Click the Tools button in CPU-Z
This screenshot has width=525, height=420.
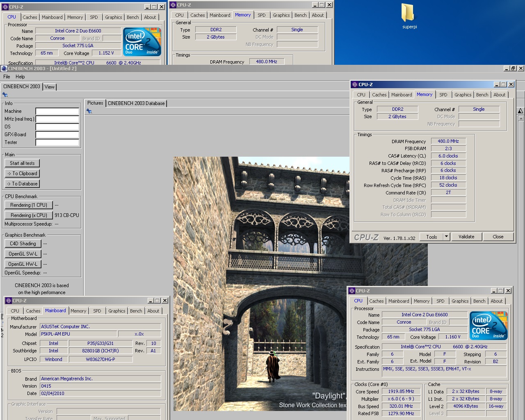click(432, 237)
